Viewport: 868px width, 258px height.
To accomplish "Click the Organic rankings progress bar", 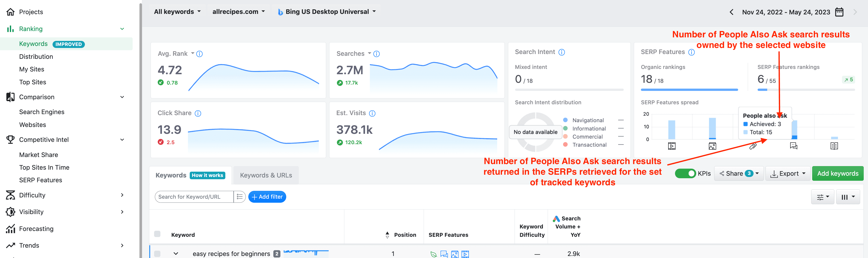I will [689, 90].
